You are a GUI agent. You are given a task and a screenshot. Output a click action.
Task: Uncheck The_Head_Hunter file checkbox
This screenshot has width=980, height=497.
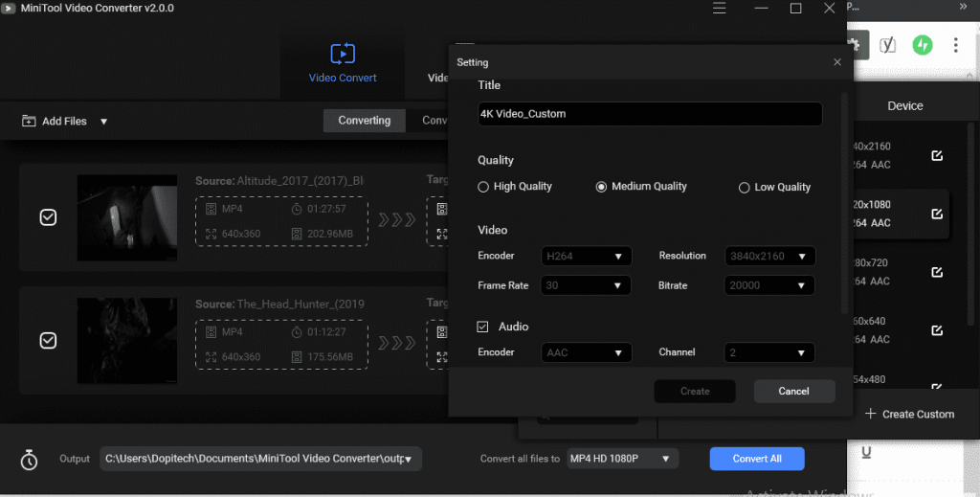[48, 340]
